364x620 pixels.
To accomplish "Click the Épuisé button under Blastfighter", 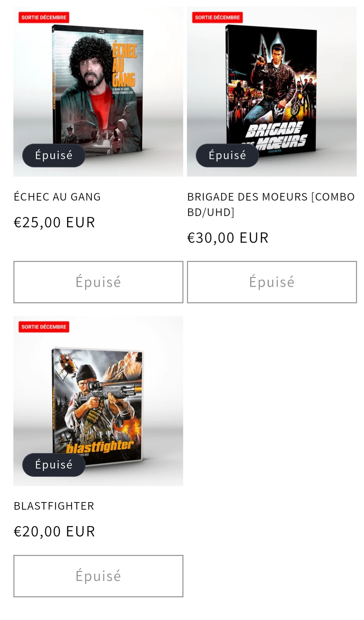I will tap(98, 576).
